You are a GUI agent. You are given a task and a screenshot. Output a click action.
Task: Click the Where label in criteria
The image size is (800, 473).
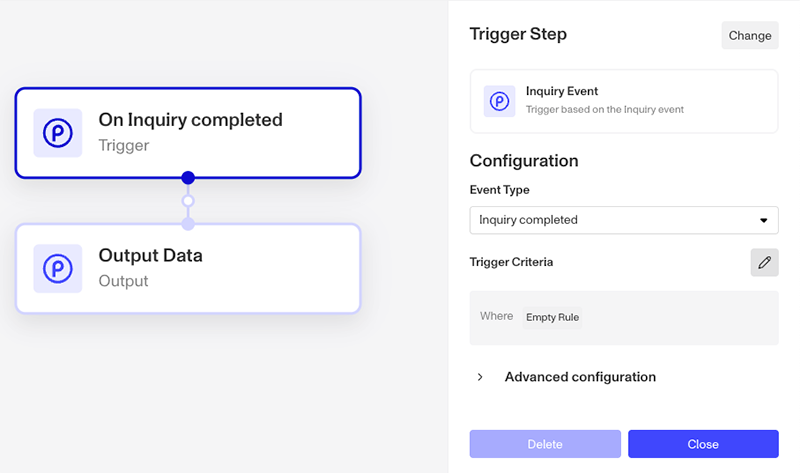[x=496, y=316]
